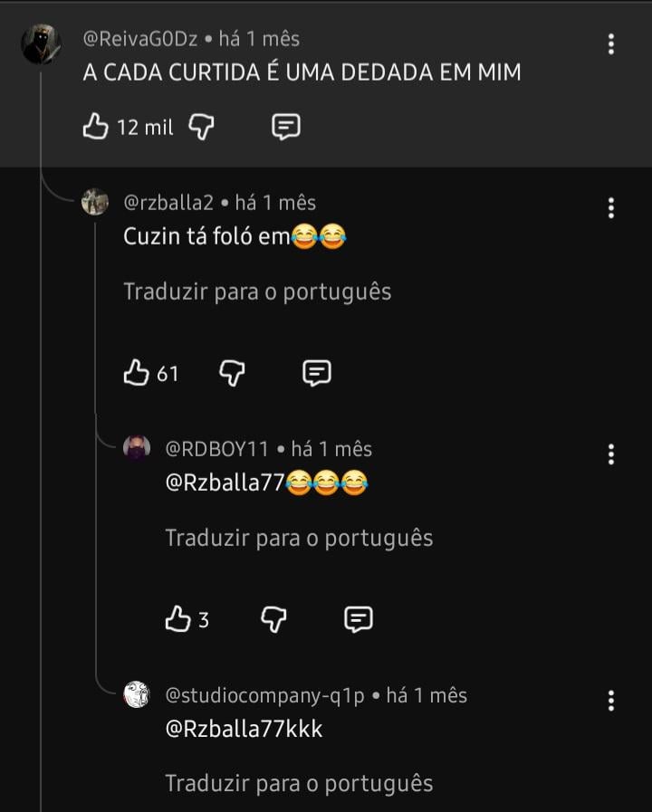Viewport: 652px width, 812px height.
Task: Like the @ReivaG0Dz comment
Action: click(96, 127)
